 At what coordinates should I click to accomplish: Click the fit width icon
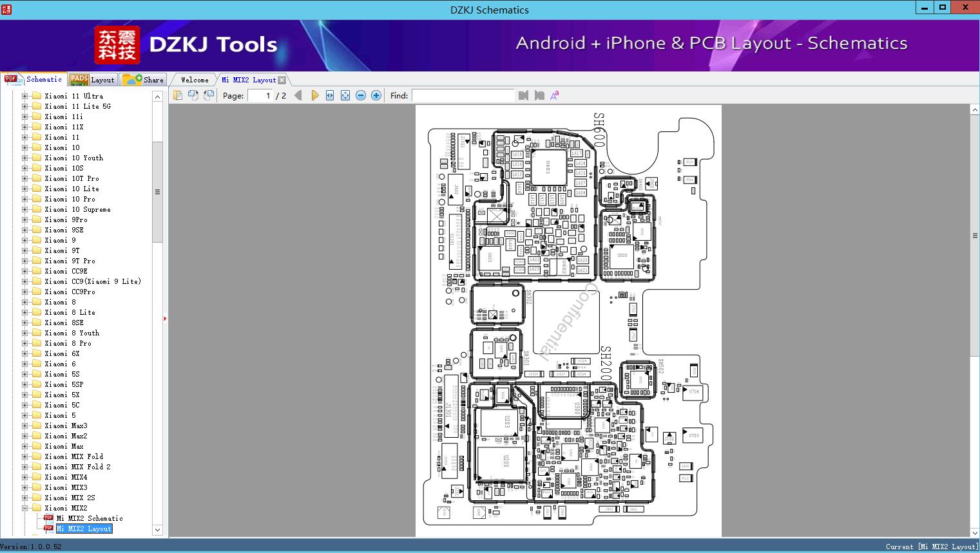(330, 95)
